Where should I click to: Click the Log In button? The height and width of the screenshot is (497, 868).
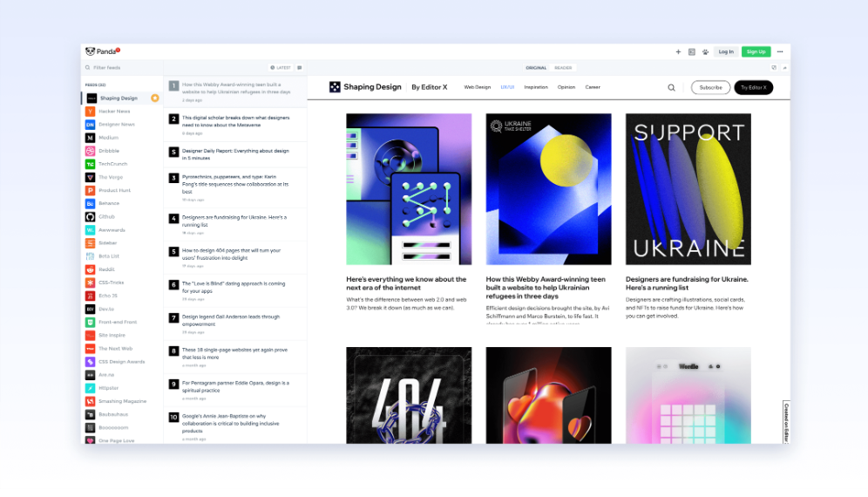pos(726,52)
